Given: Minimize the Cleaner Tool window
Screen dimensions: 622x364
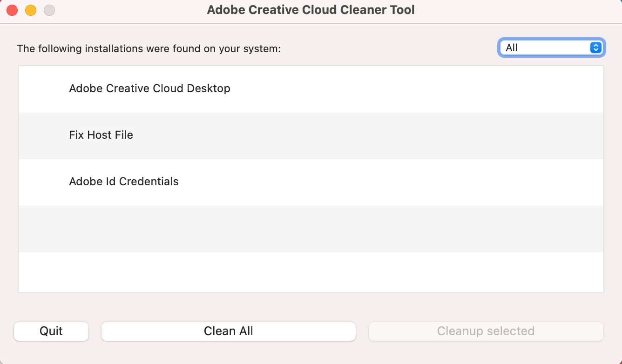Looking at the screenshot, I should [x=31, y=10].
